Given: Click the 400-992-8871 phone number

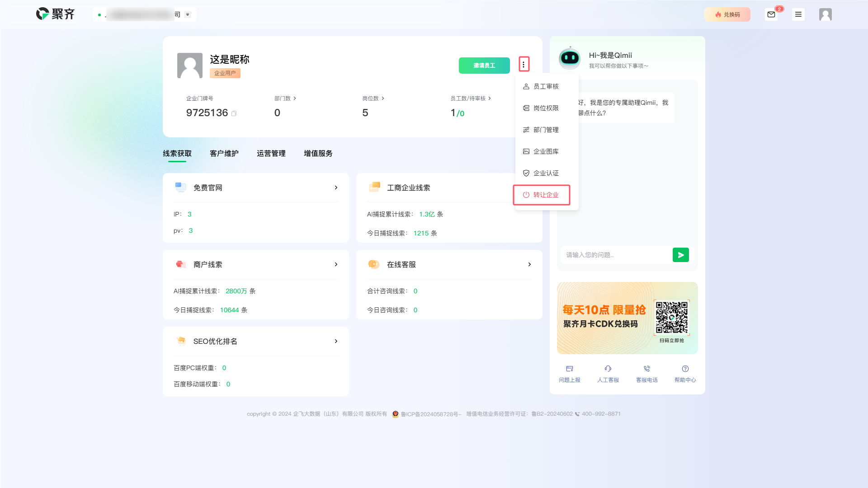Looking at the screenshot, I should pos(601,414).
